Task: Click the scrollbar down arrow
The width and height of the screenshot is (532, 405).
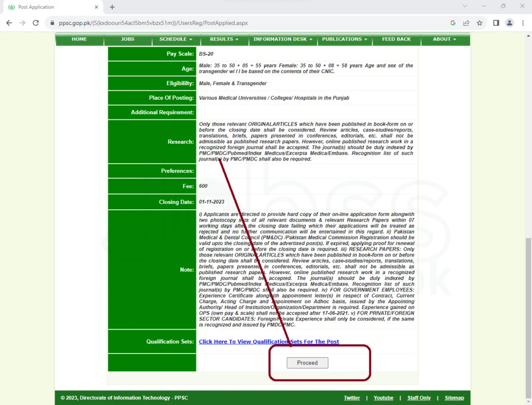Action: (x=528, y=402)
